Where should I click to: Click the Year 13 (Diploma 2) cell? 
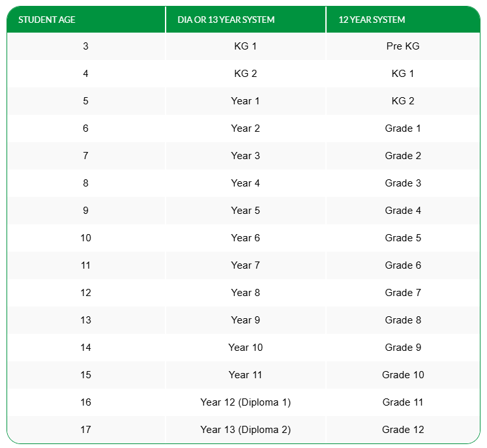coord(245,430)
